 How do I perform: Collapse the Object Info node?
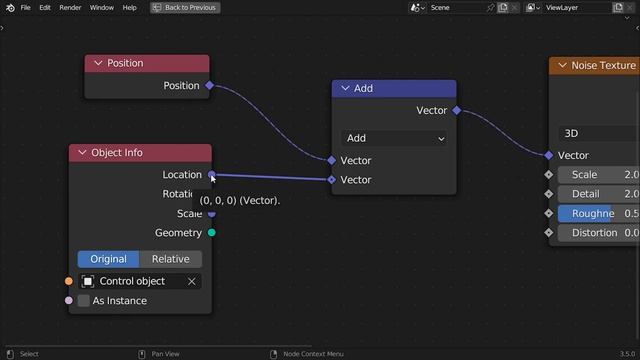[x=82, y=153]
